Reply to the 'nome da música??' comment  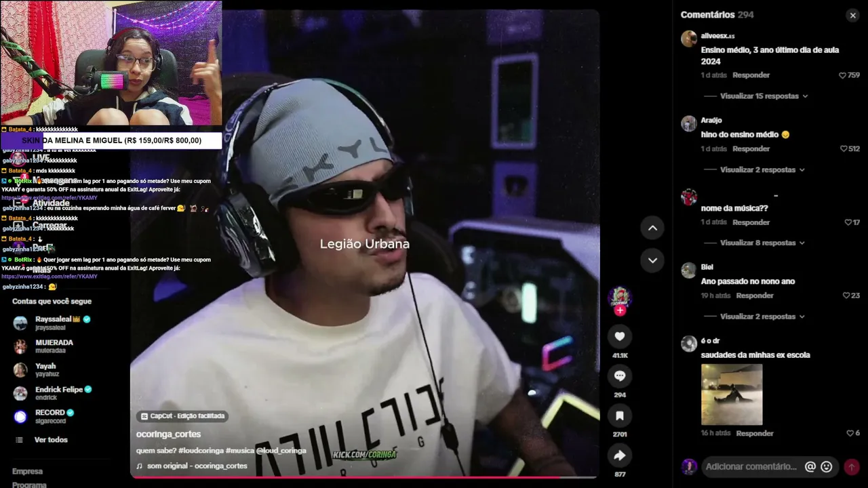click(751, 222)
